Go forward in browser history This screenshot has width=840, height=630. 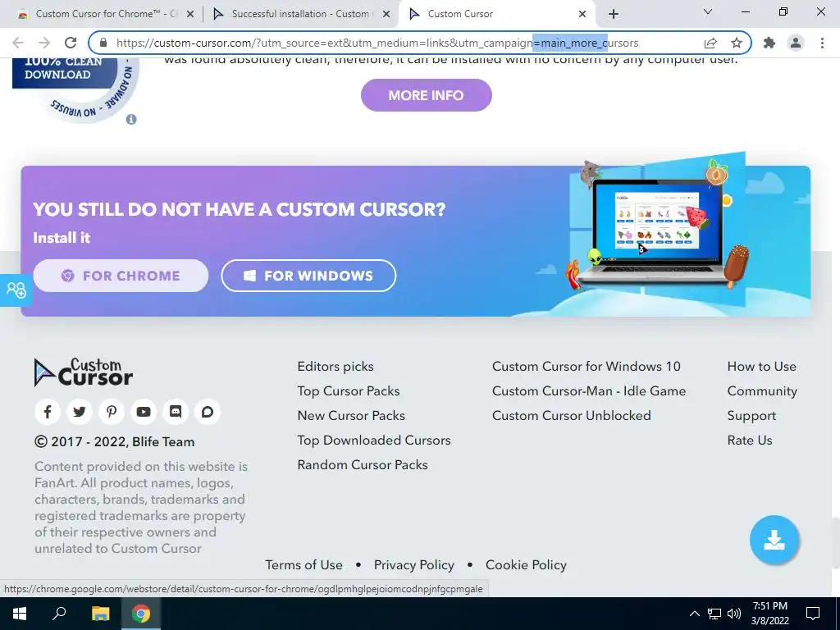[x=44, y=43]
